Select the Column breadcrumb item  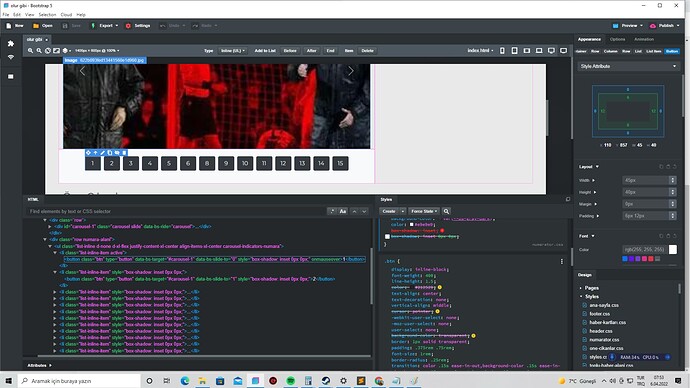pyautogui.click(x=610, y=51)
